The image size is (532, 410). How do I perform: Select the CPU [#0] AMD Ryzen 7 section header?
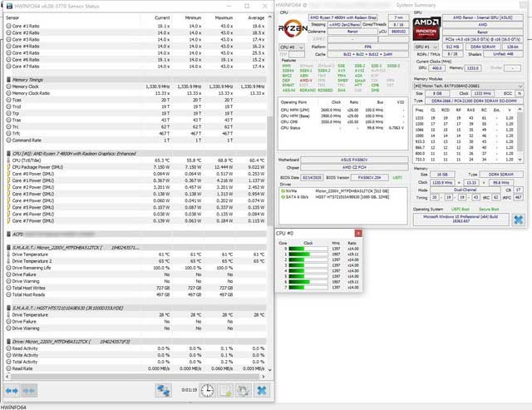tap(136, 153)
